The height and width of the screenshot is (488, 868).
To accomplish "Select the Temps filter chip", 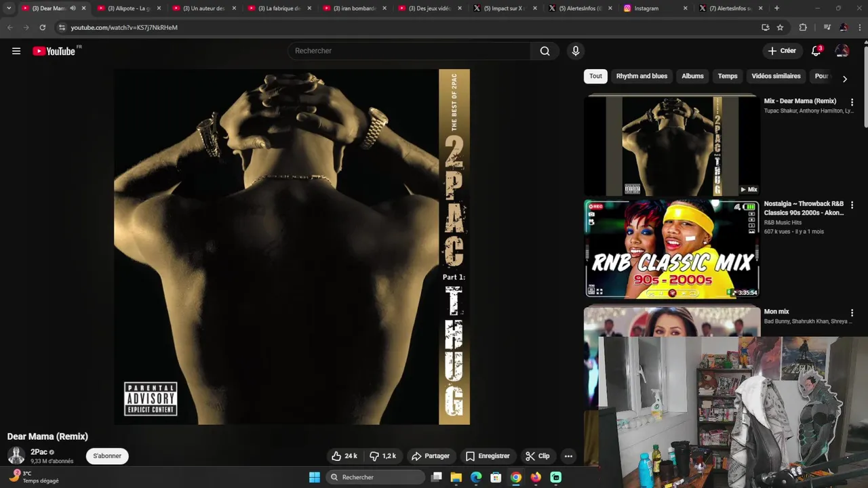I will click(x=728, y=76).
